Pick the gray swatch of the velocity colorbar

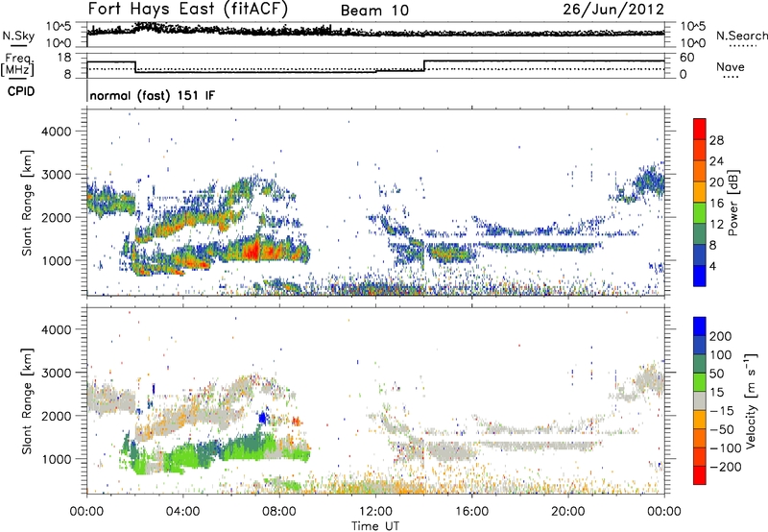(x=700, y=400)
